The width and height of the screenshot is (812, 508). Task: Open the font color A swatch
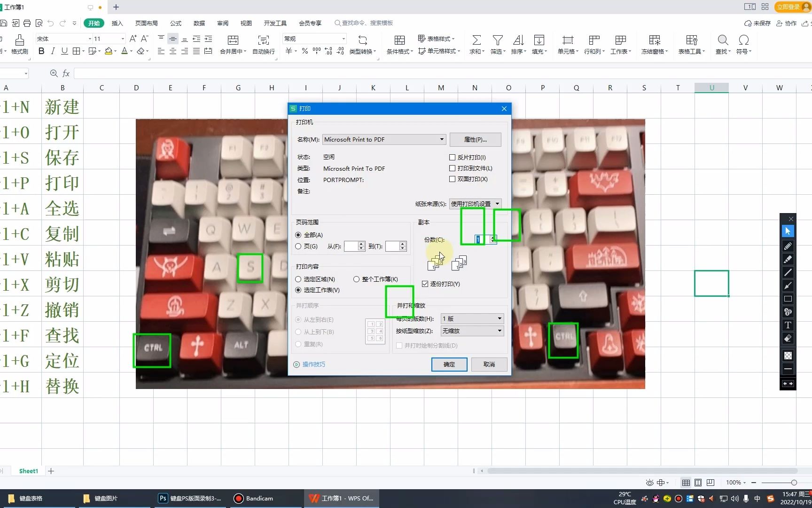point(125,51)
